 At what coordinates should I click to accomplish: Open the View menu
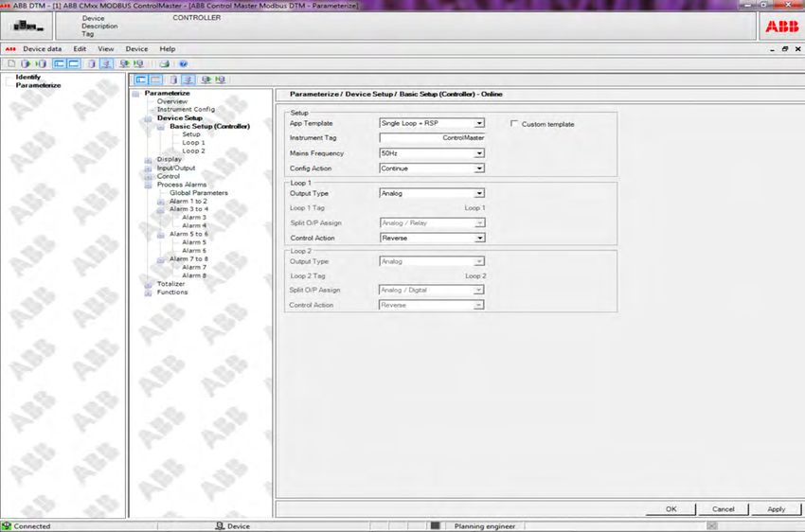[x=106, y=48]
